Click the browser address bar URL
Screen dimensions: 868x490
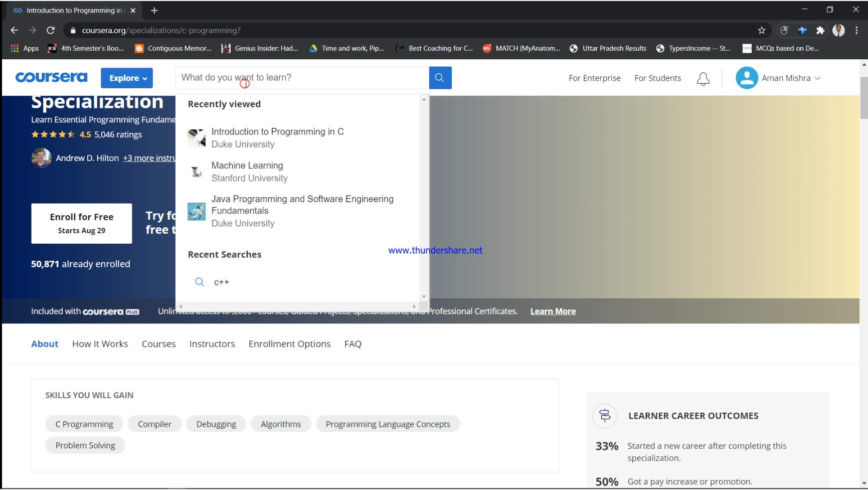(x=161, y=31)
